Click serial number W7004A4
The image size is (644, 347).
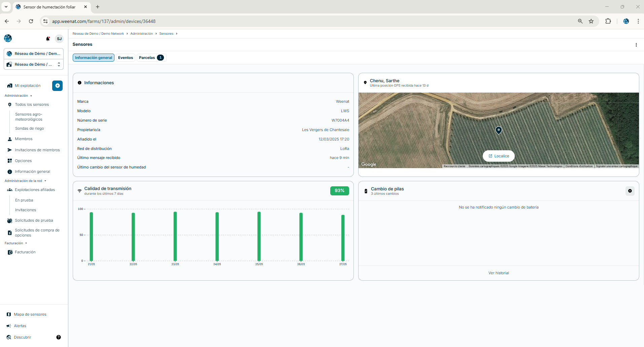tap(340, 120)
